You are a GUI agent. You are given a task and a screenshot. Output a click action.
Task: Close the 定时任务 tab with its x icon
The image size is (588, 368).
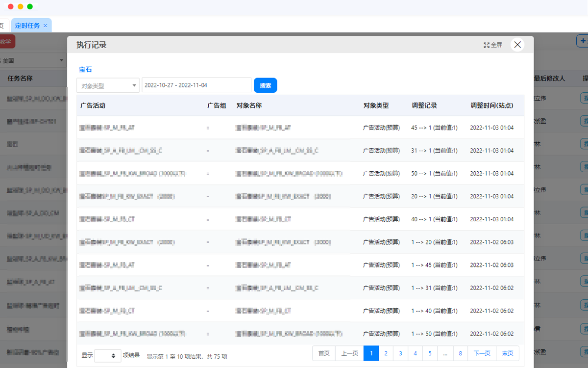point(46,26)
